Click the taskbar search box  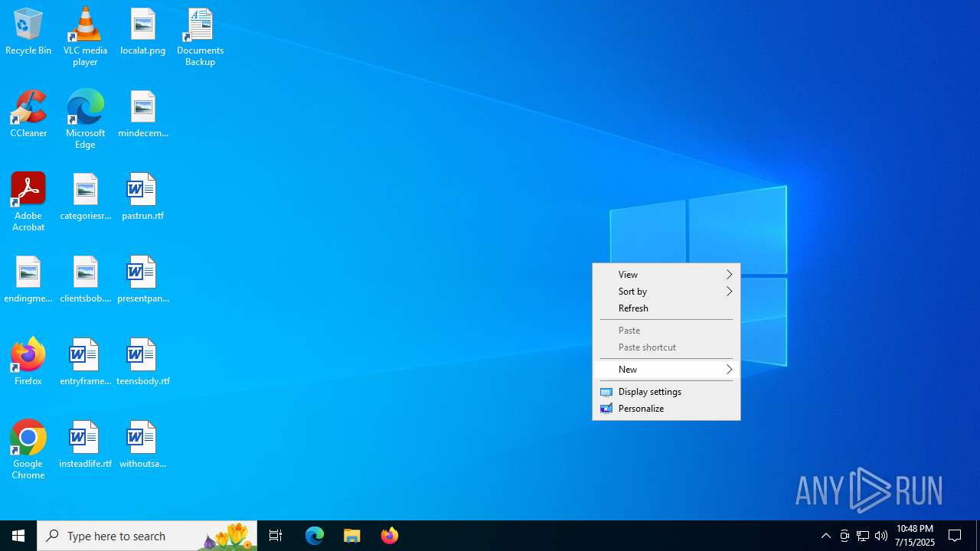[147, 536]
